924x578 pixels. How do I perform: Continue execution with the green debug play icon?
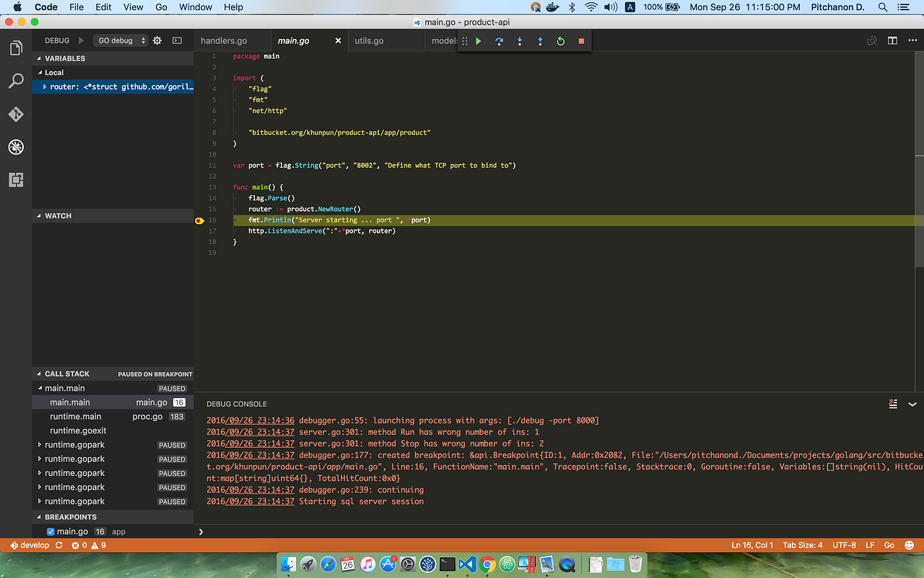pos(479,41)
